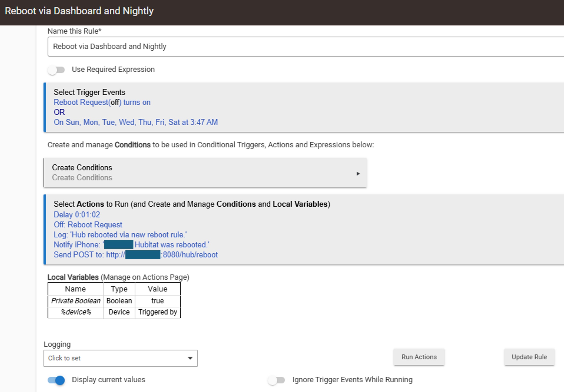The height and width of the screenshot is (392, 564).
Task: Click the Boolean type cell
Action: coord(119,301)
